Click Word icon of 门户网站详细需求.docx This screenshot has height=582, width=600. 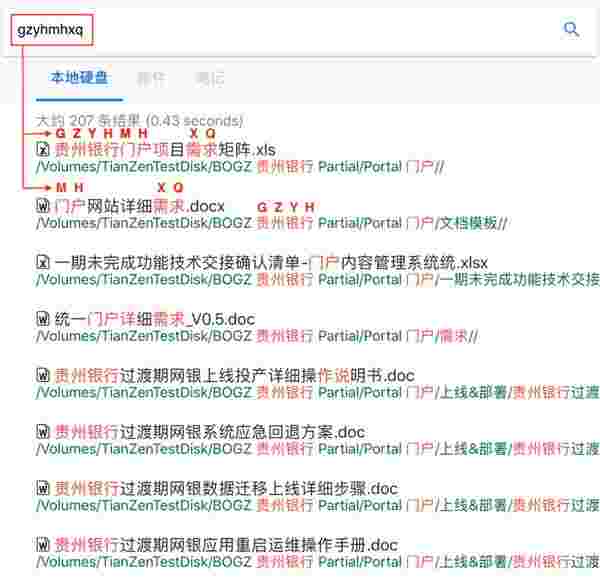click(x=43, y=206)
